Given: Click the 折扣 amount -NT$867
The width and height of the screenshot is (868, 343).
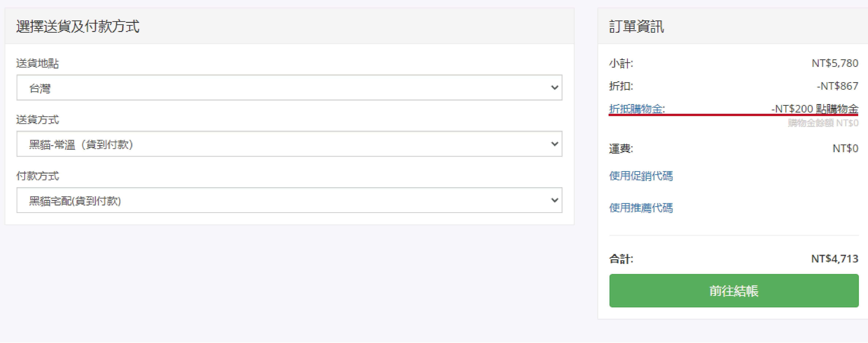Looking at the screenshot, I should 837,86.
